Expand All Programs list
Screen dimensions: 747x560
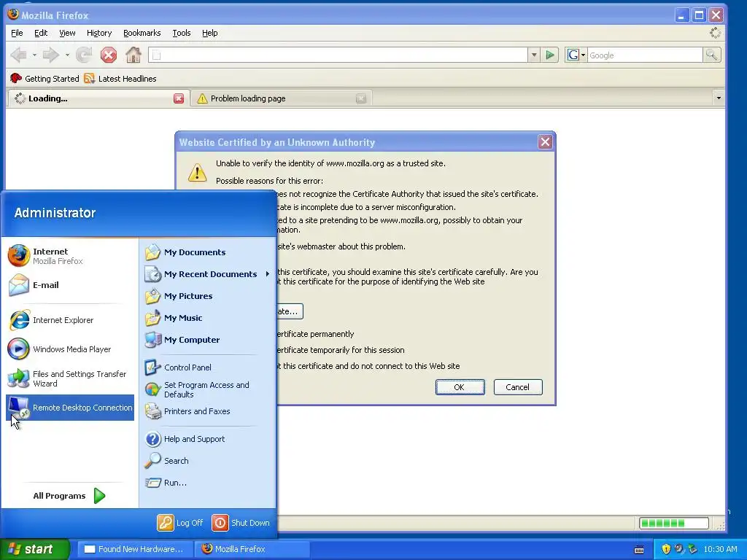(69, 496)
